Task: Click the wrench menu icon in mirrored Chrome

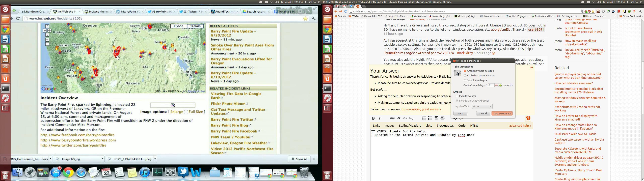Action: click(313, 18)
